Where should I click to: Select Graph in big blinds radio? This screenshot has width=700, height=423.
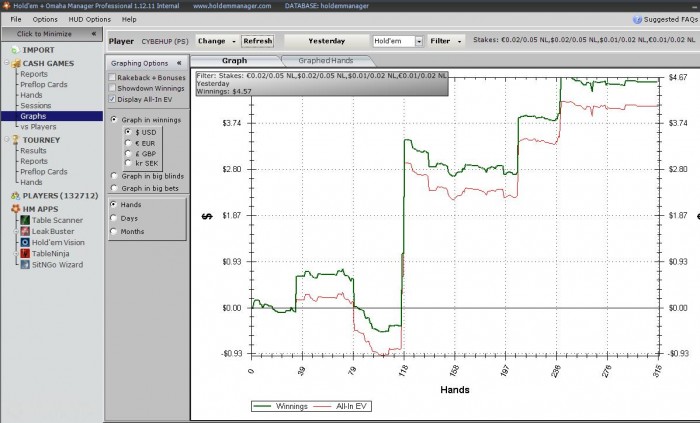(x=114, y=176)
